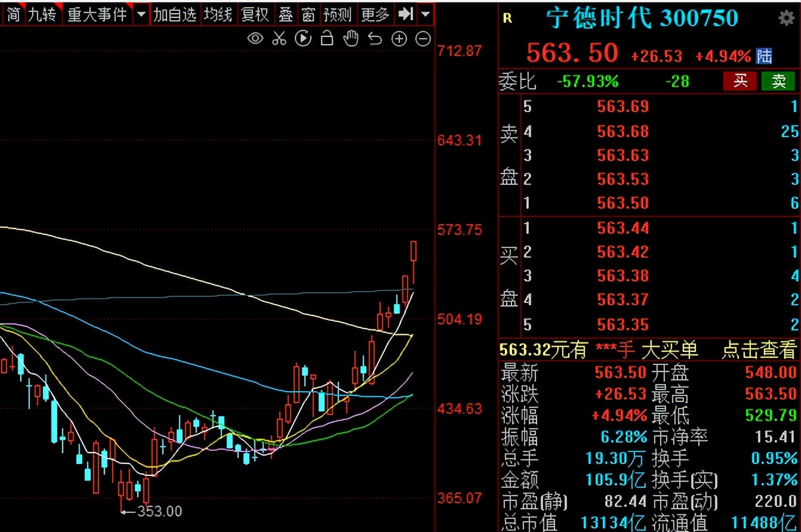Click lowest price 529.79

pos(771,415)
